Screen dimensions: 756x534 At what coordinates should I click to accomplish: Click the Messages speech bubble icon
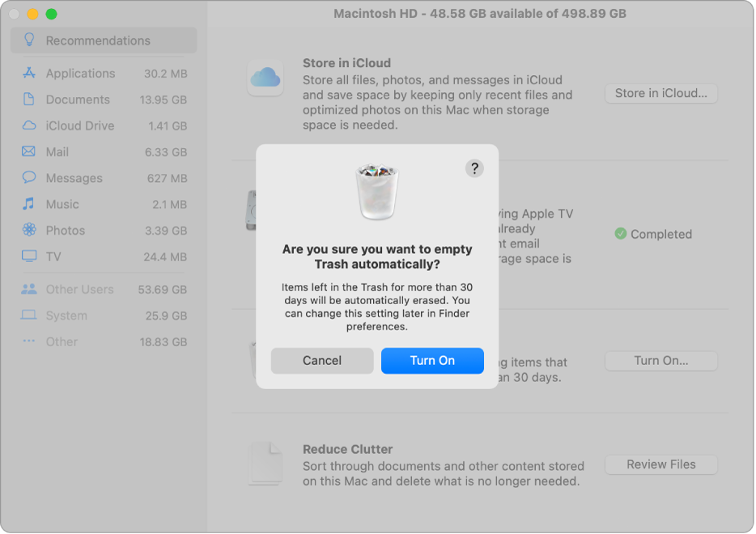tap(29, 177)
